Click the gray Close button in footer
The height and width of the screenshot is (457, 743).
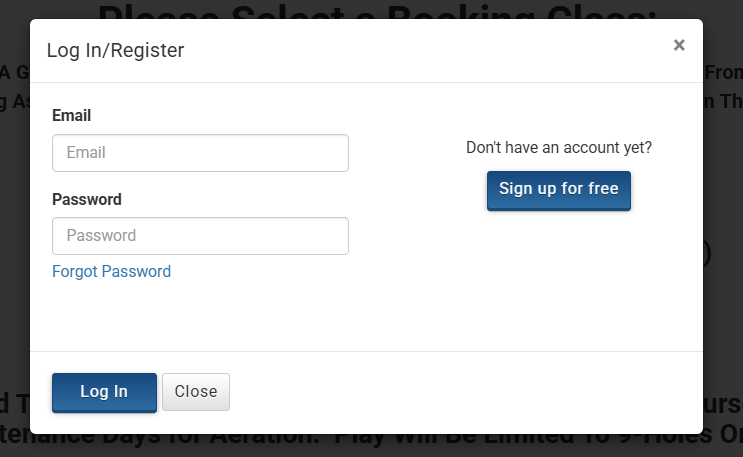196,392
